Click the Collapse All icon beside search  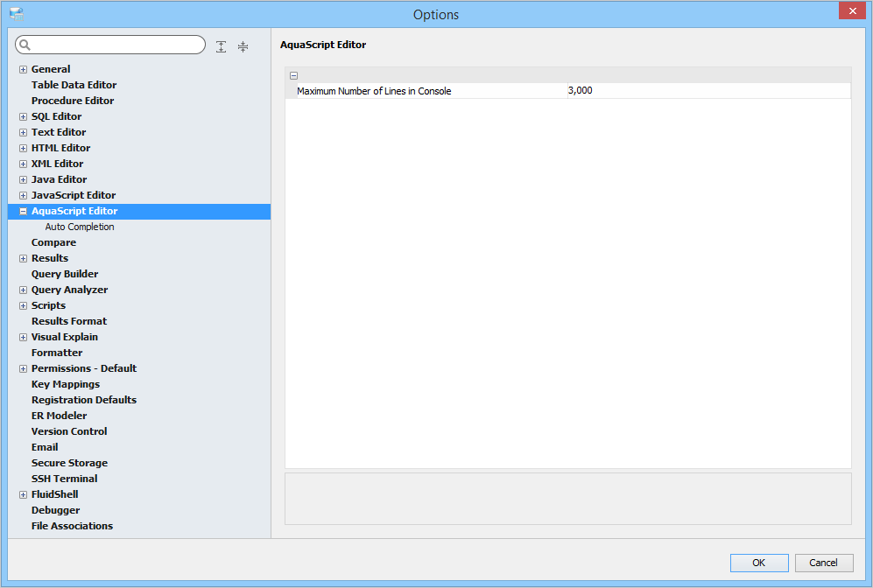(243, 46)
